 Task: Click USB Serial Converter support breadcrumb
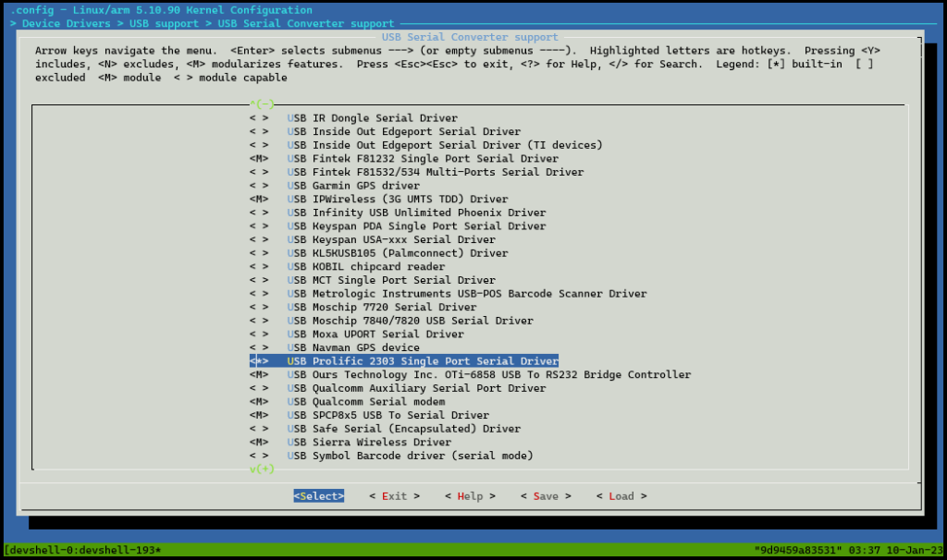305,23
